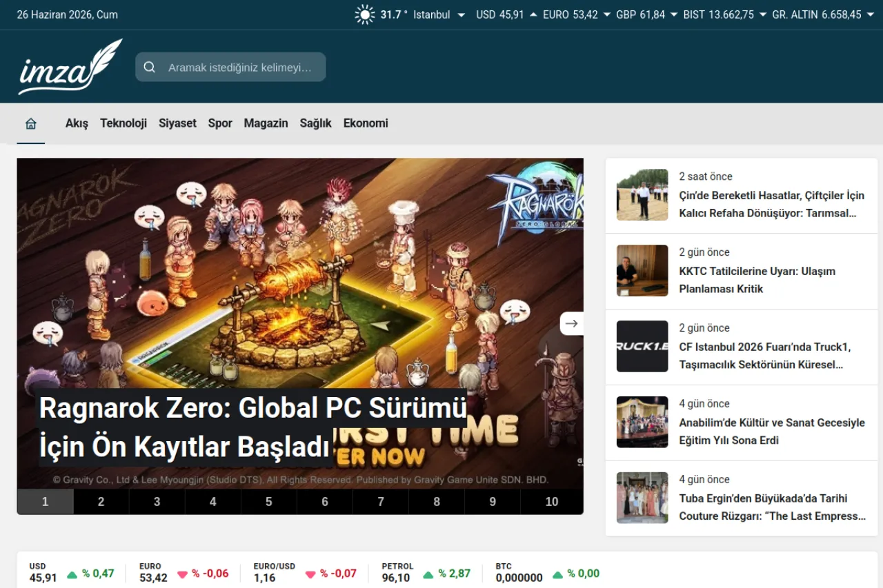Screen dimensions: 883x588
Task: Open the GBP 61,84 dropdown arrow
Action: pos(674,14)
